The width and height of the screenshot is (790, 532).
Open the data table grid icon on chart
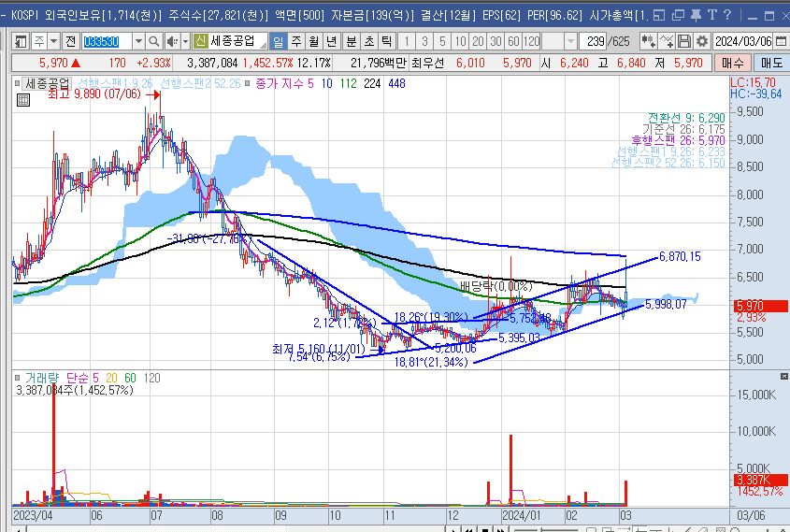(x=23, y=100)
